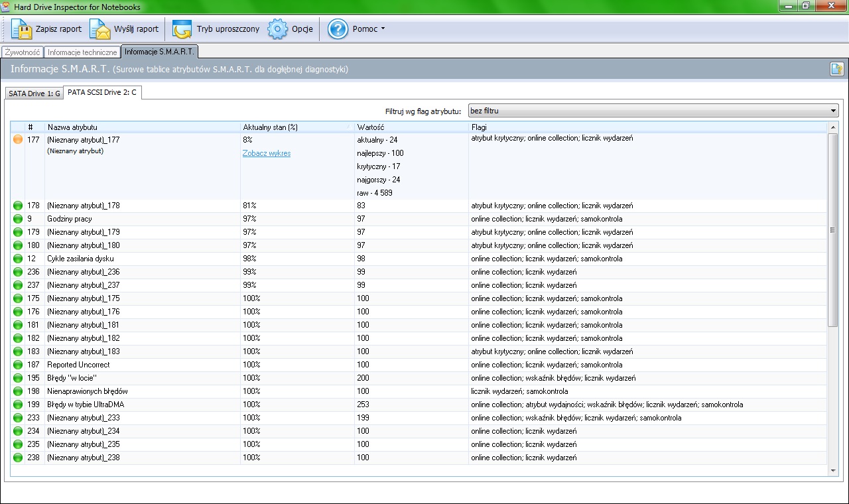This screenshot has width=849, height=504.
Task: Select the Informacje S.M.A.R.T. tab
Action: click(x=159, y=52)
